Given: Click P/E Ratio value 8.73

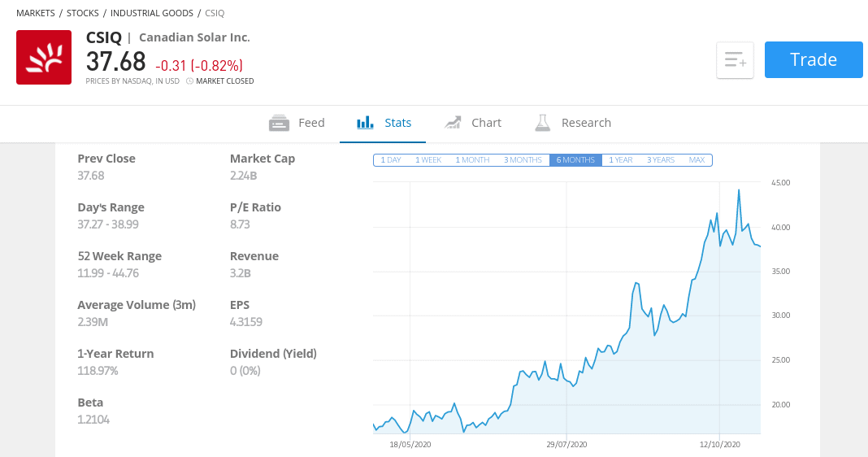Looking at the screenshot, I should [x=240, y=224].
